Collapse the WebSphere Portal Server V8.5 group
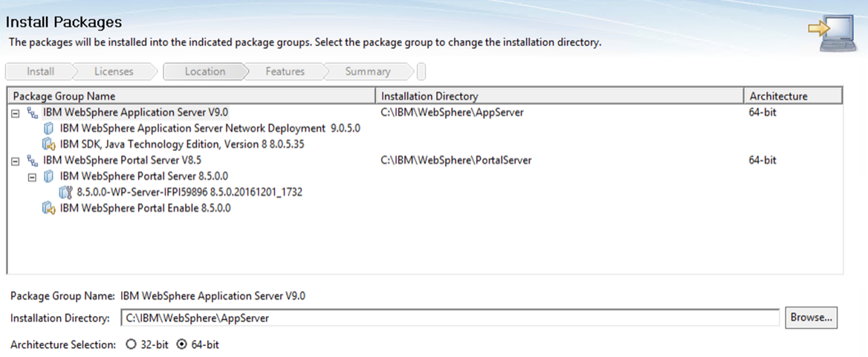This screenshot has height=357, width=868. (x=15, y=161)
